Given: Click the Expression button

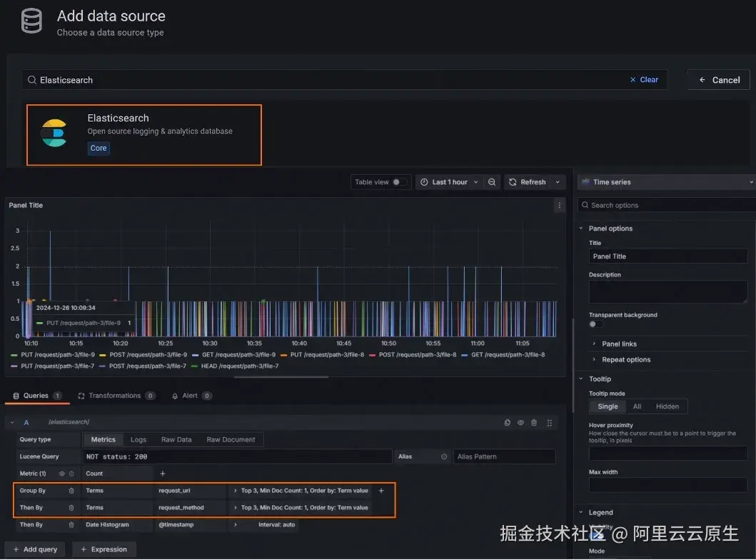Looking at the screenshot, I should 104,549.
